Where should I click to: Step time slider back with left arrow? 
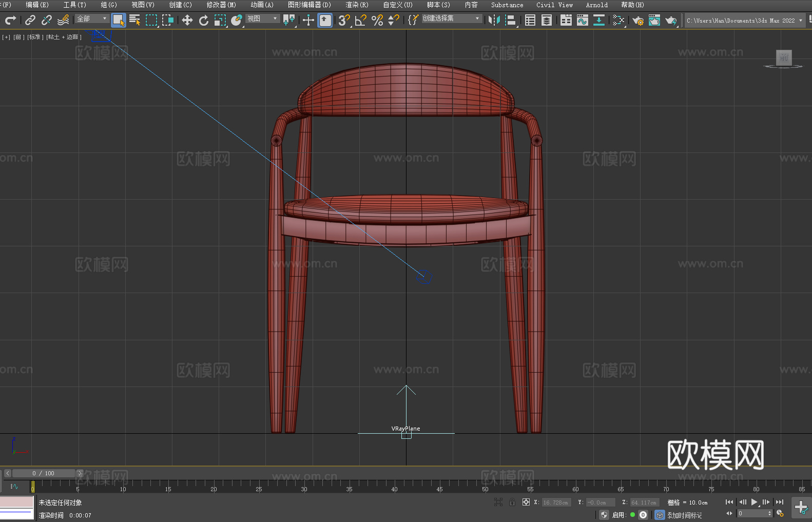[8, 473]
